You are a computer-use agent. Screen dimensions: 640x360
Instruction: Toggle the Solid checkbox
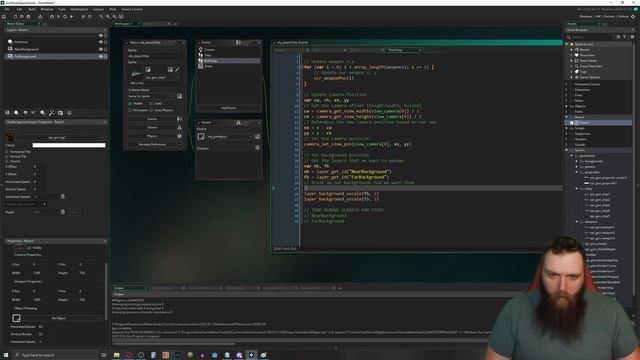(151, 104)
